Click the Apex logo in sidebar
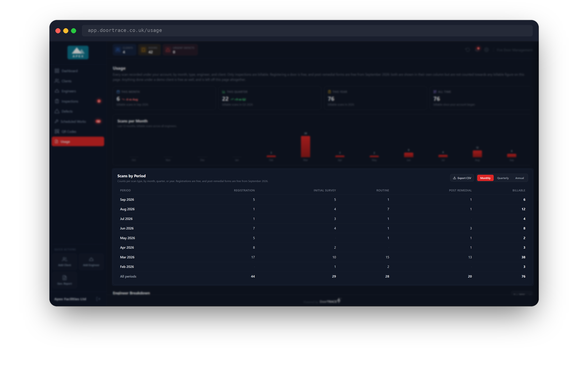Image resolution: width=588 pixels, height=377 pixels. tap(78, 52)
